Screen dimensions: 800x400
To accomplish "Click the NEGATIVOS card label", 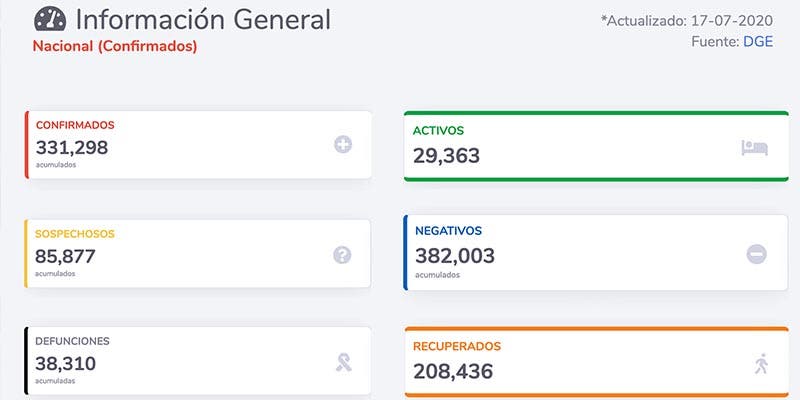I will (x=447, y=231).
